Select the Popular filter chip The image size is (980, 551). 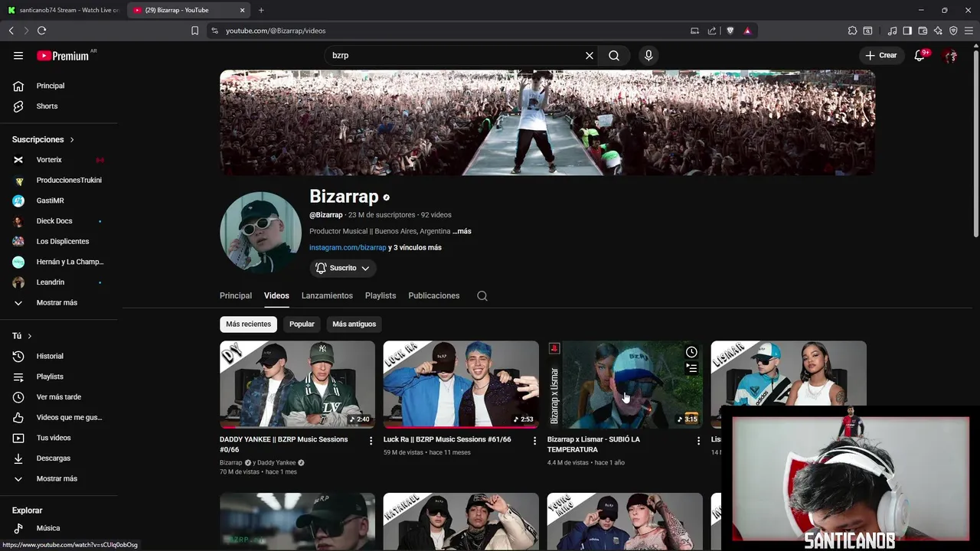click(302, 324)
